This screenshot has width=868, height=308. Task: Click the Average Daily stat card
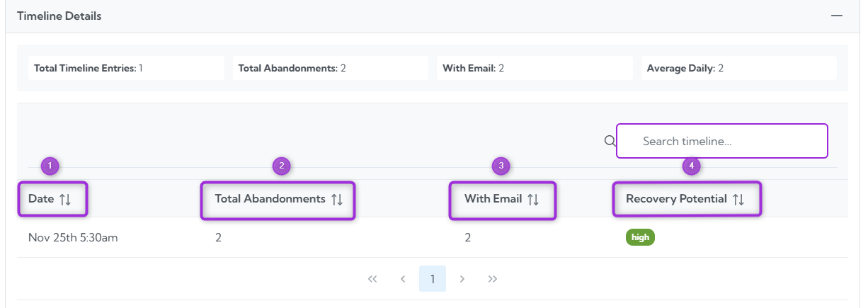[739, 69]
